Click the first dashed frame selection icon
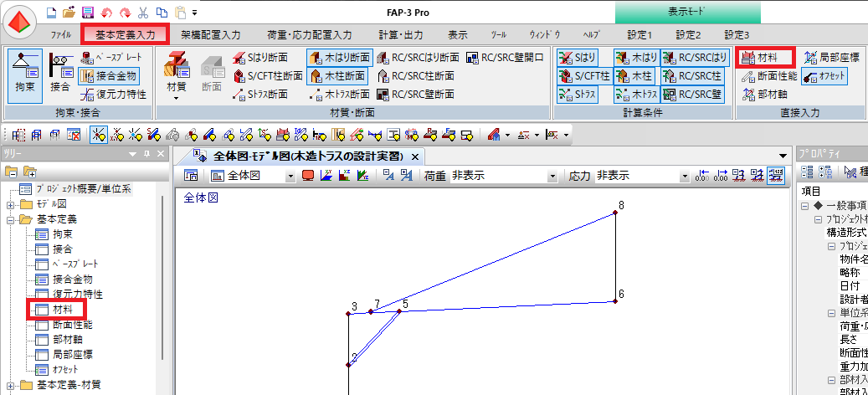This screenshot has height=395, width=868. (x=18, y=135)
